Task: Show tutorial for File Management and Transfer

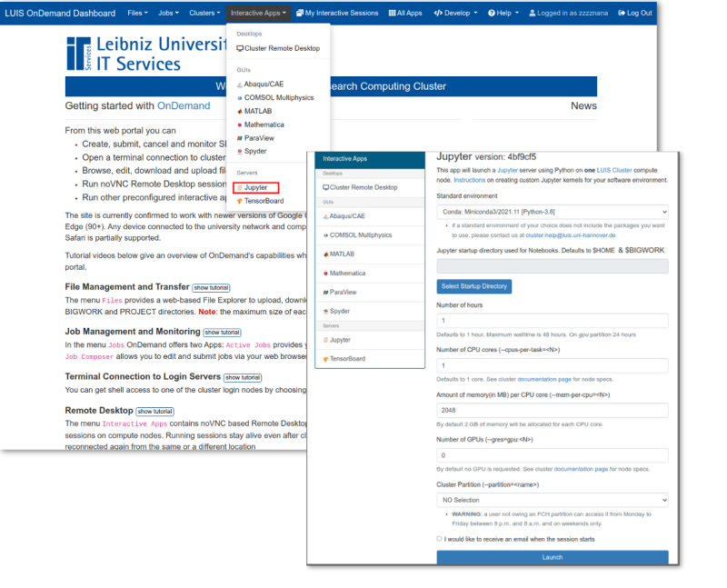Action: click(211, 287)
